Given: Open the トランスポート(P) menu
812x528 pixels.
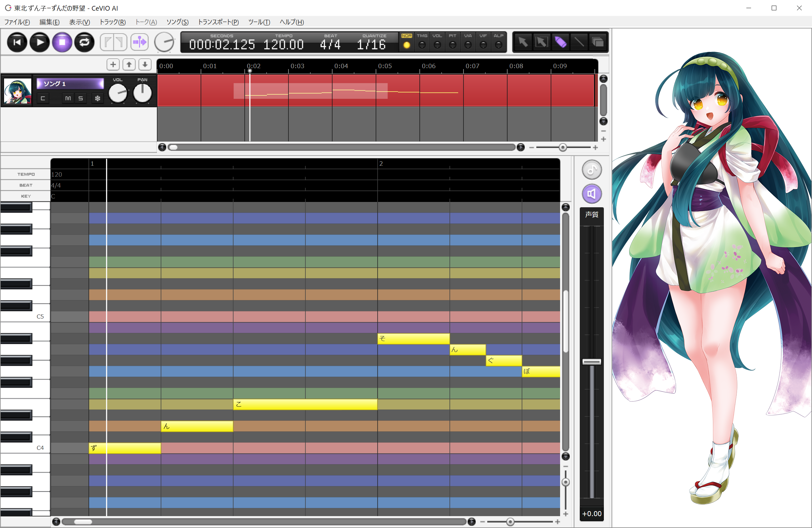Looking at the screenshot, I should point(218,22).
